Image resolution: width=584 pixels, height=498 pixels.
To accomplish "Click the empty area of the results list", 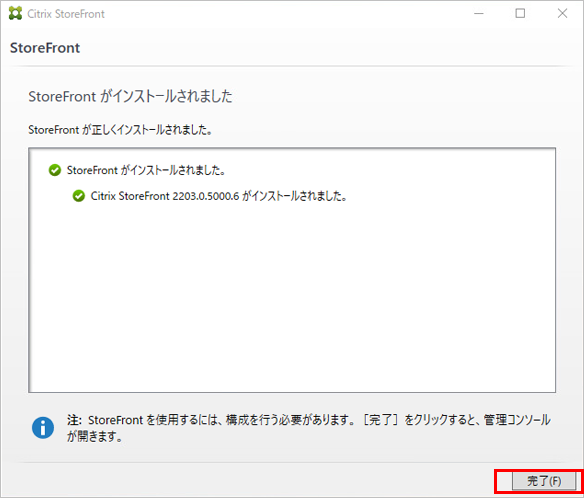I will [x=292, y=298].
